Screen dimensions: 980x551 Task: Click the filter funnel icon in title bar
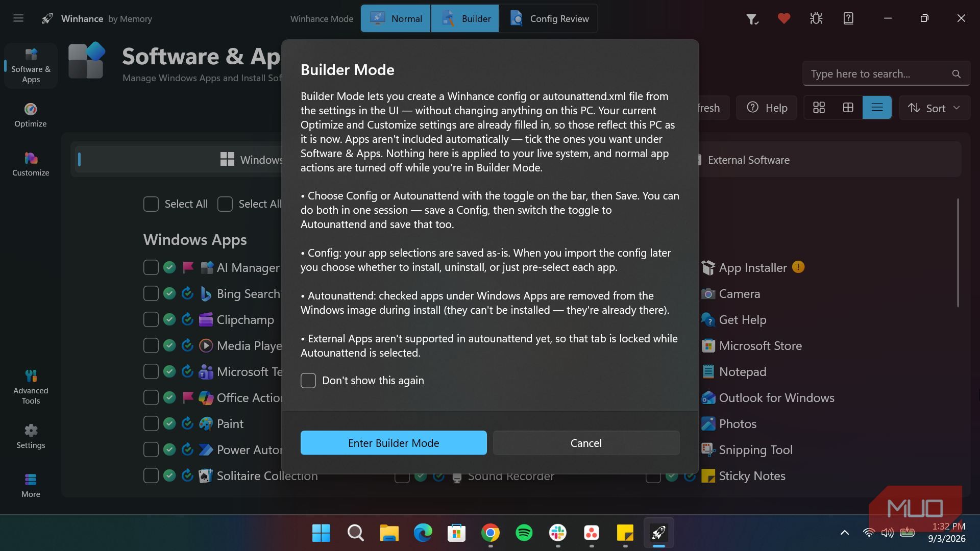coord(752,19)
